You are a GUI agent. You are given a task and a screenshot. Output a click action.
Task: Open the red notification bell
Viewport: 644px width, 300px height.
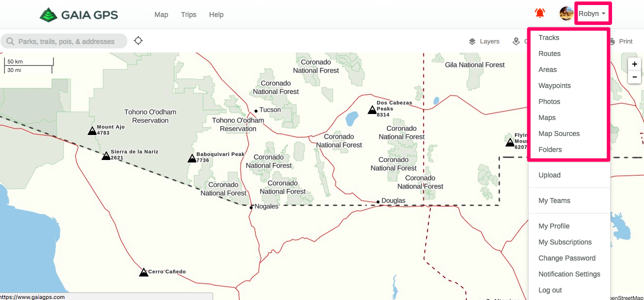click(x=540, y=13)
